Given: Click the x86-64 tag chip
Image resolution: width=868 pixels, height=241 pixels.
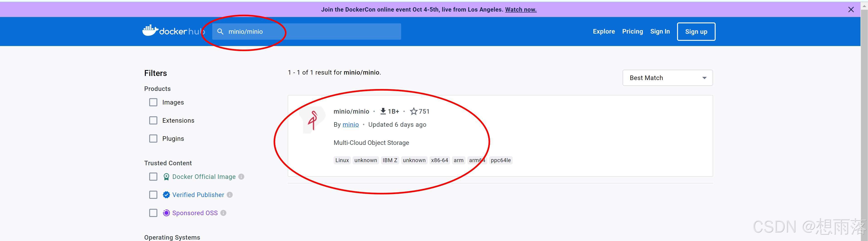Looking at the screenshot, I should pos(439,160).
